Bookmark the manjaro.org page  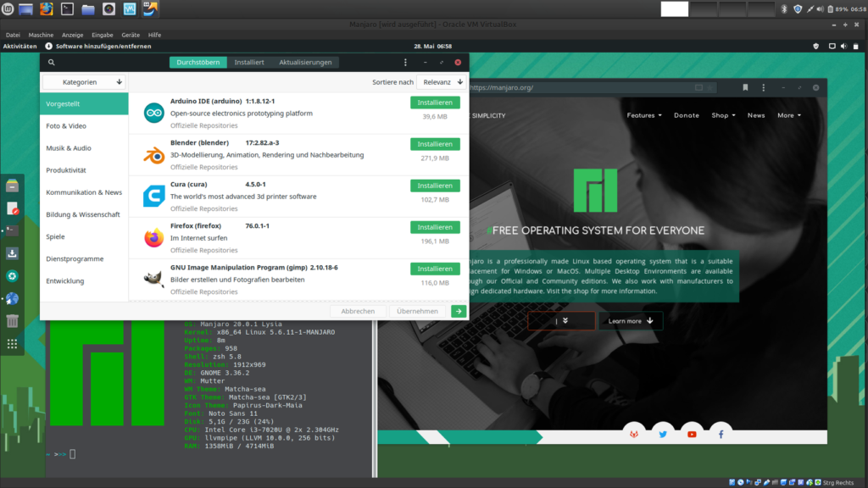[745, 87]
